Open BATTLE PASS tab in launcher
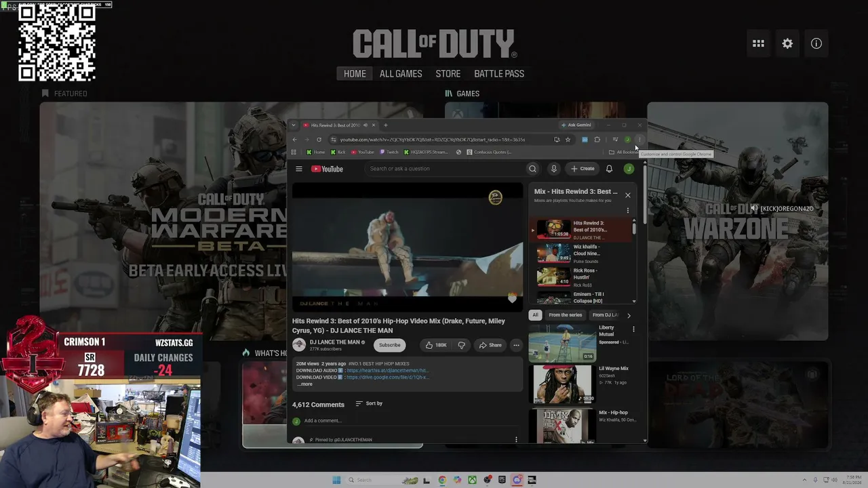The width and height of the screenshot is (868, 488). coord(499,74)
